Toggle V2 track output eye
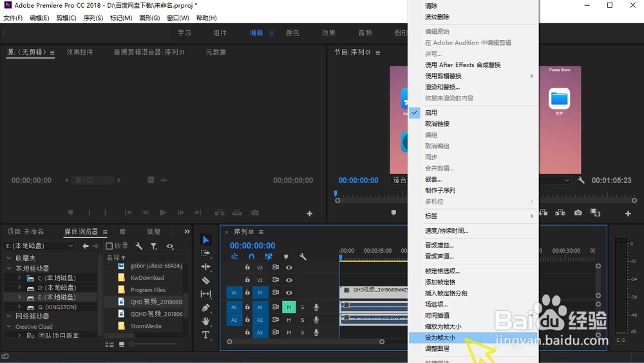This screenshot has width=644, height=363. click(289, 280)
